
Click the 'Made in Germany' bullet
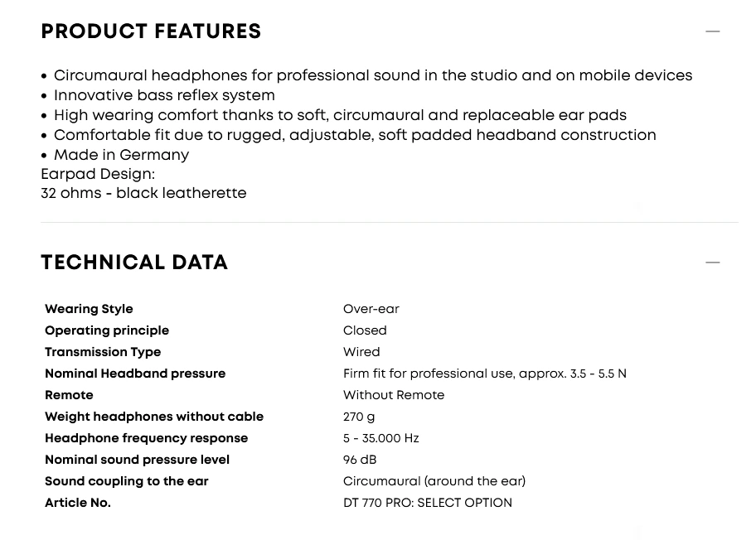pyautogui.click(x=121, y=155)
